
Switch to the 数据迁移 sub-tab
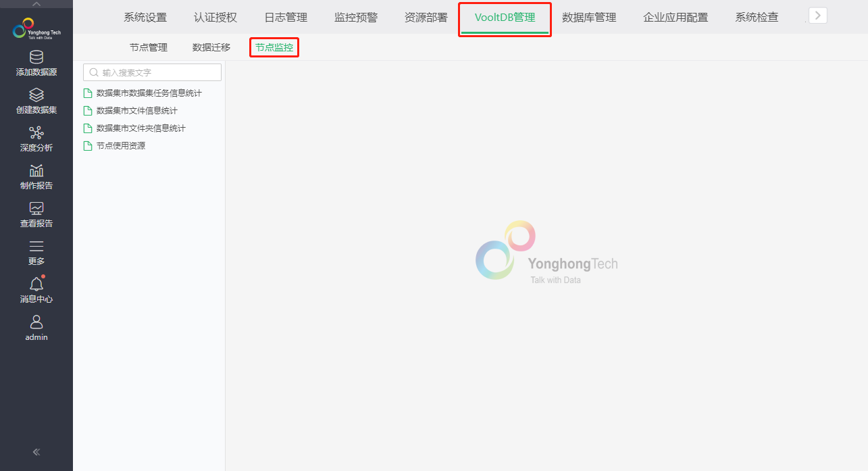pos(211,47)
